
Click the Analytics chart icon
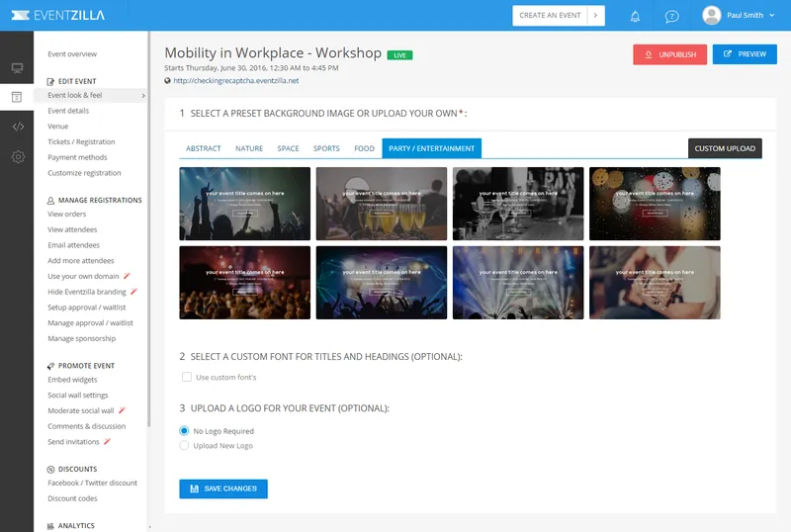tap(50, 526)
